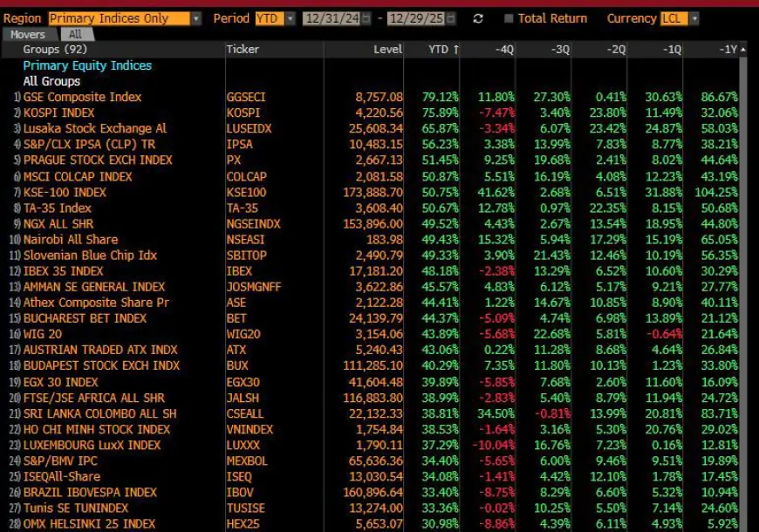
Task: Select the All Groups row
Action: click(52, 81)
